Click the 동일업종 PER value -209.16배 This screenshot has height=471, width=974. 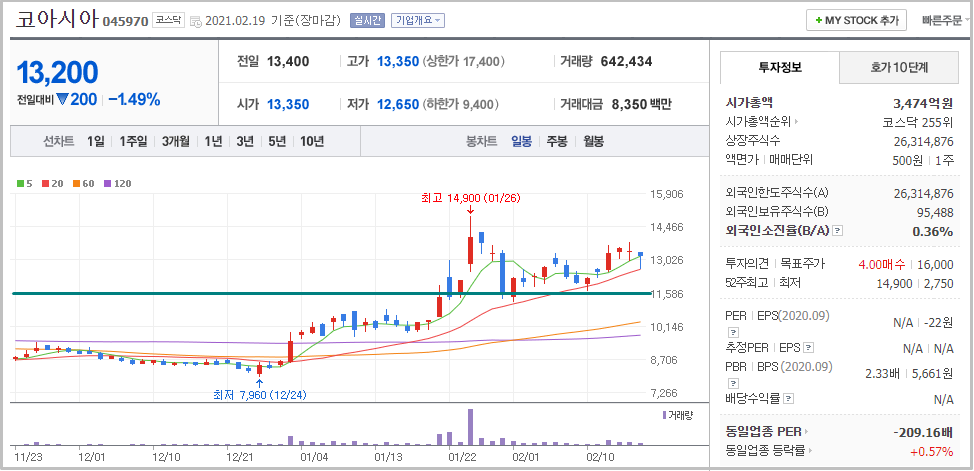click(x=922, y=431)
